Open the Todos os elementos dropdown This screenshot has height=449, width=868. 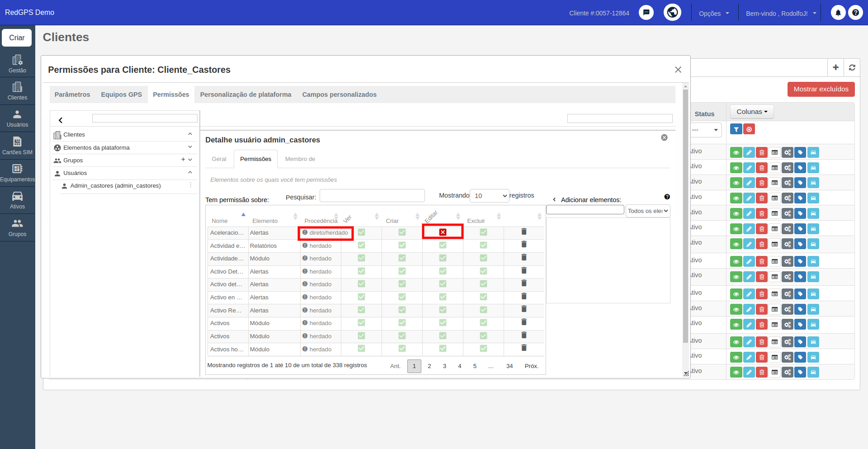(x=648, y=211)
